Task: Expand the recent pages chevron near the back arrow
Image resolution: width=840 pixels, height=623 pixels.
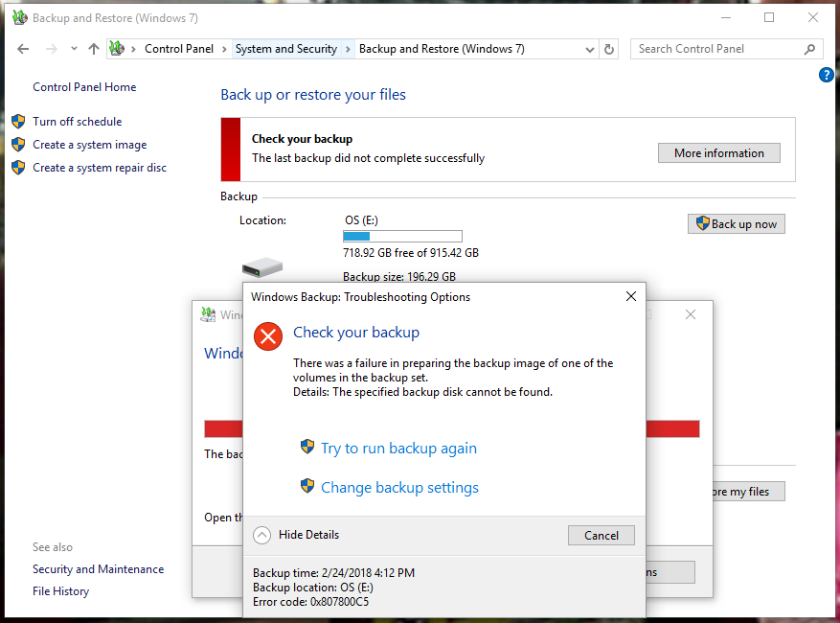Action: [x=73, y=48]
